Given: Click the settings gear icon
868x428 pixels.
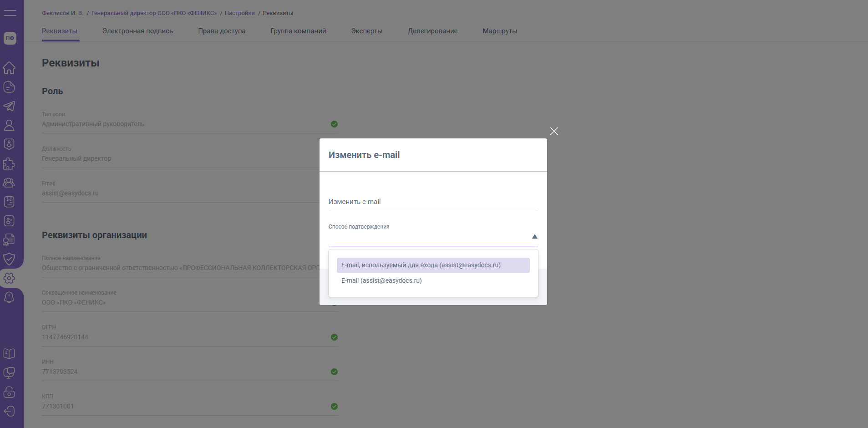Looking at the screenshot, I should coord(9,278).
